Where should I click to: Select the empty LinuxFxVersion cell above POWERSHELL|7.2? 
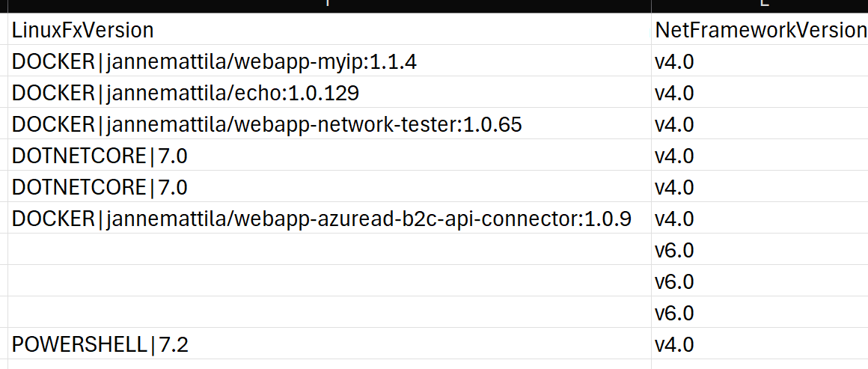point(329,312)
